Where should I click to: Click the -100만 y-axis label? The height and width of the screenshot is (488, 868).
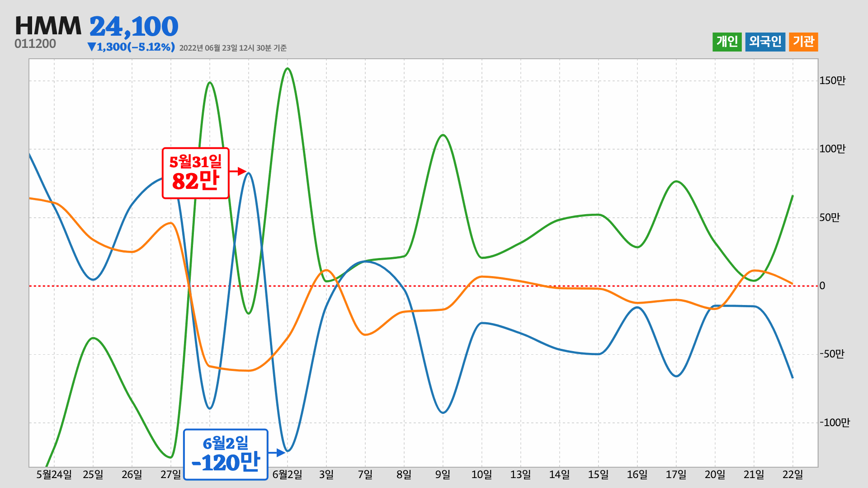pyautogui.click(x=835, y=423)
